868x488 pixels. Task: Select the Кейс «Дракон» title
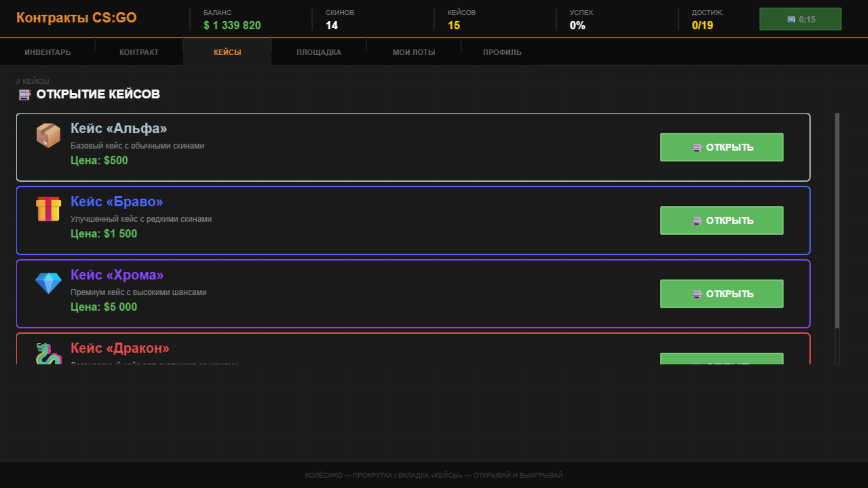120,348
